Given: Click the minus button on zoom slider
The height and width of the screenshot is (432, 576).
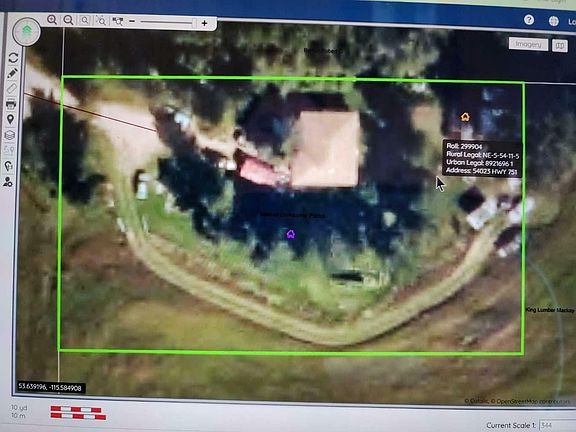Looking at the screenshot, I should coord(132,21).
